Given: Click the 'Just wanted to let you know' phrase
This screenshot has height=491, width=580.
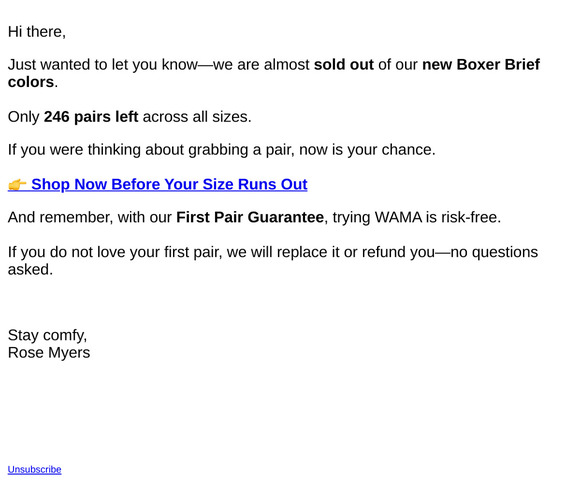Looking at the screenshot, I should (103, 64).
